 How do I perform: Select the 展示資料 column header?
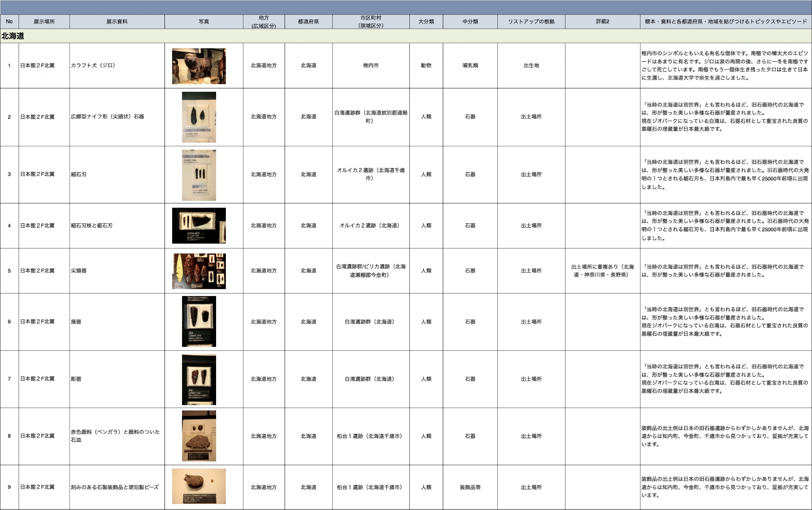coord(117,22)
